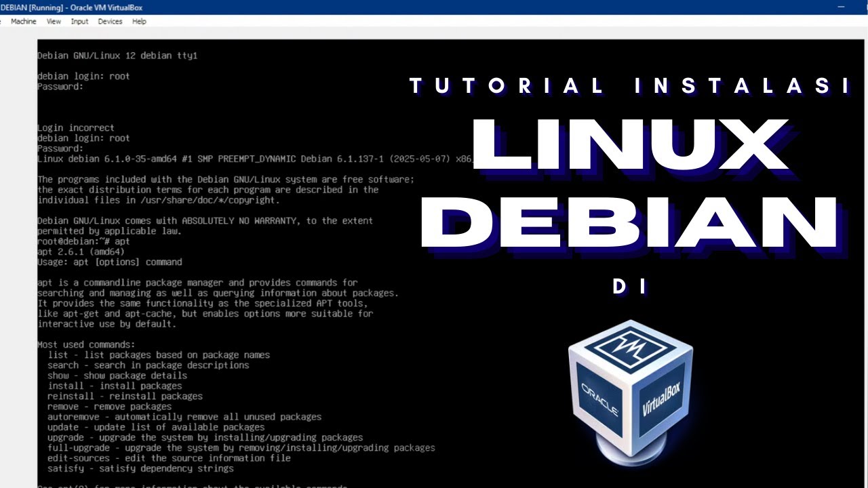The height and width of the screenshot is (488, 868).
Task: Click the 'individual files in /usr/share/doc' line
Action: [158, 200]
